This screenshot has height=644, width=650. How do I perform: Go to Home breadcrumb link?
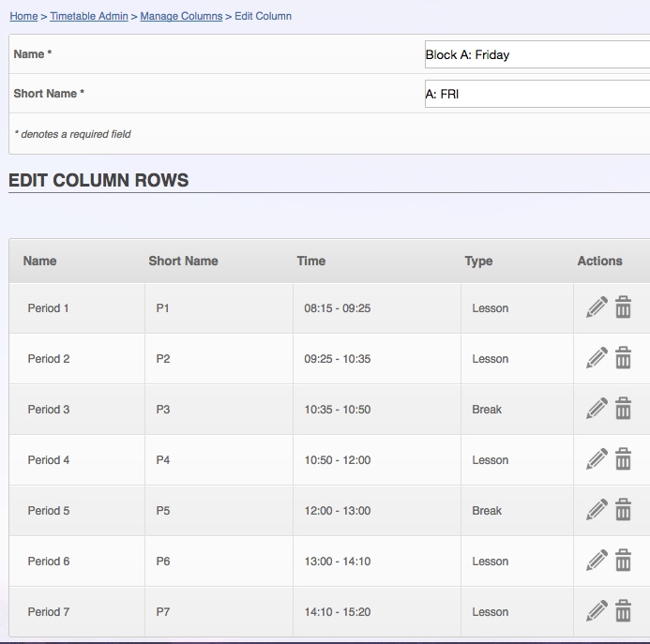coord(23,16)
